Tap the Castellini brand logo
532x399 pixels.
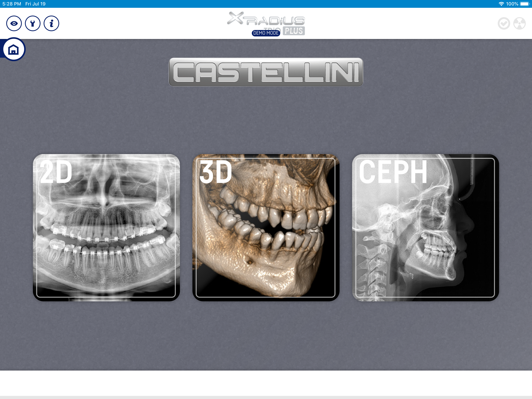pos(266,72)
